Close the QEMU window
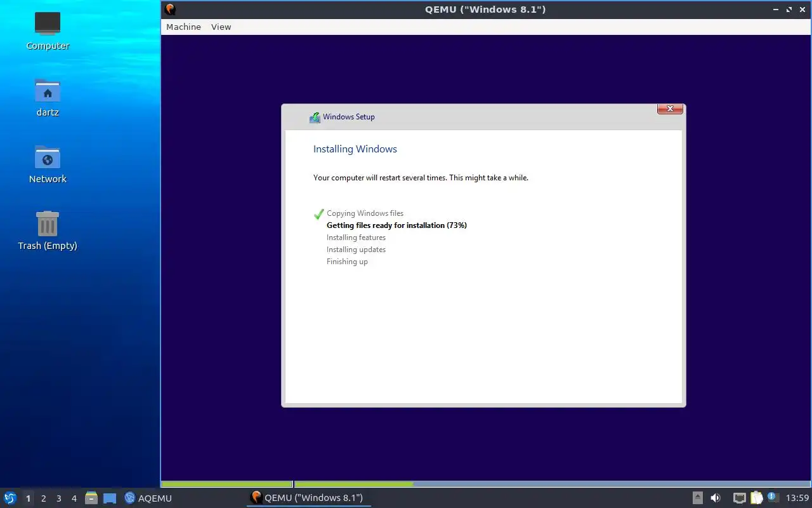The height and width of the screenshot is (508, 812). tap(802, 10)
